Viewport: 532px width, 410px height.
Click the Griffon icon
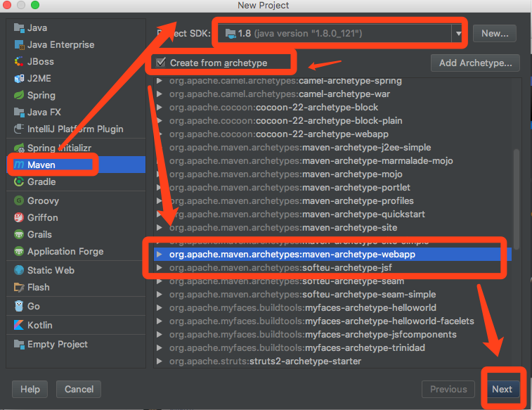(x=19, y=217)
